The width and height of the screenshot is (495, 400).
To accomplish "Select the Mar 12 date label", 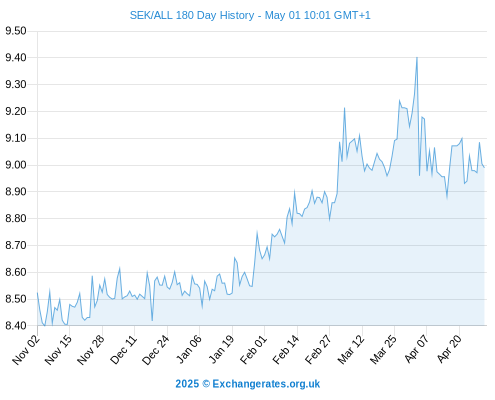I will pos(351,349).
